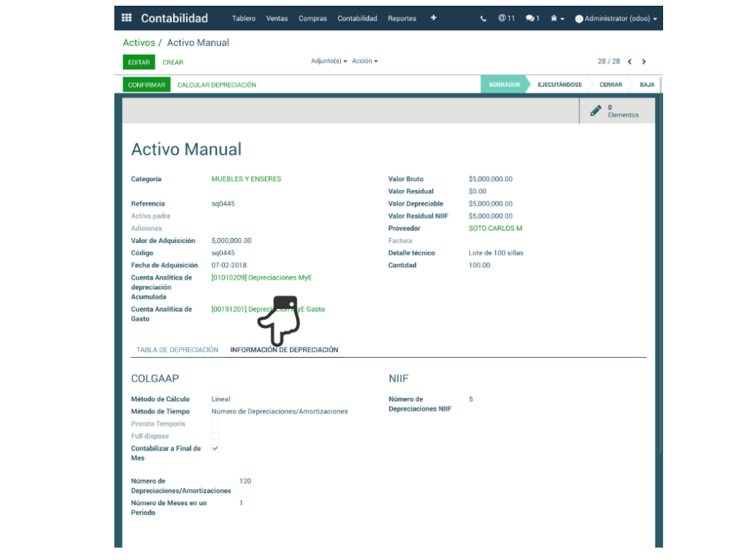This screenshot has height=560, width=747.
Task: Click the phone icon in navbar
Action: click(483, 18)
